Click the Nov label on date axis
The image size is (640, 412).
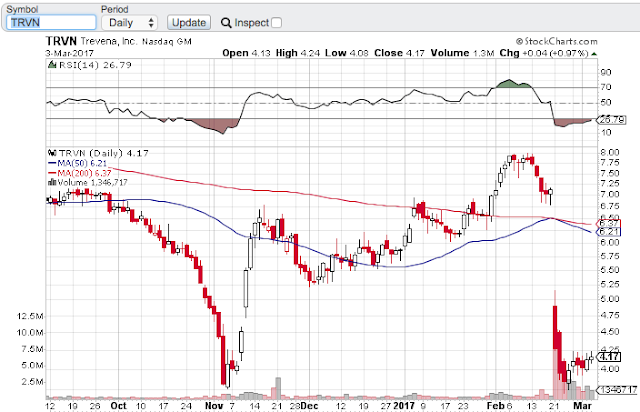tap(214, 406)
